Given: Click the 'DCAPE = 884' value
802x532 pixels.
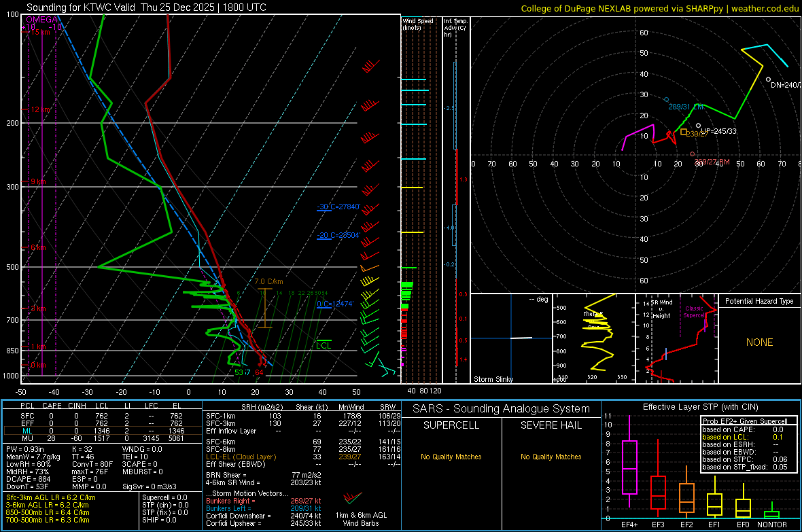Looking at the screenshot, I should (x=28, y=479).
